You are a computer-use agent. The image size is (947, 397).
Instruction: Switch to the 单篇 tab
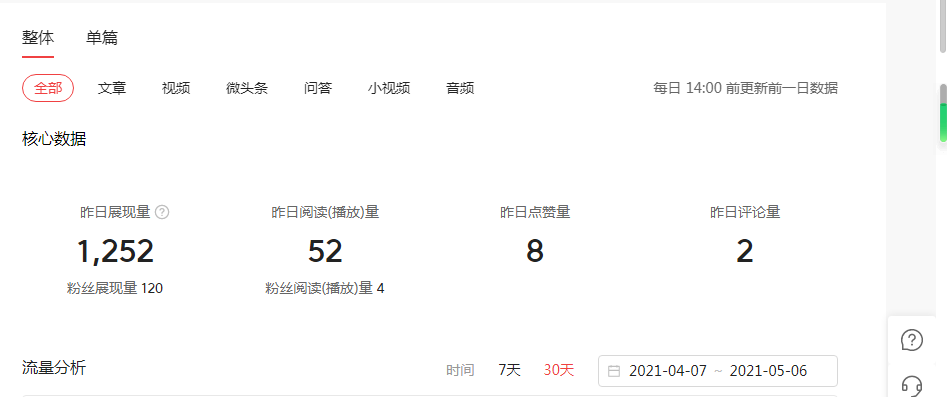[x=102, y=38]
